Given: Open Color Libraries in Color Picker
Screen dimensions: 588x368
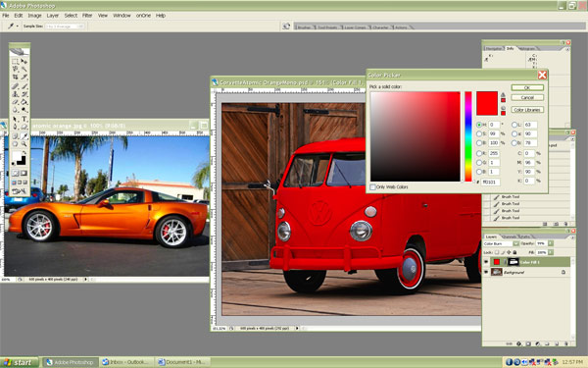Looking at the screenshot, I should point(527,110).
